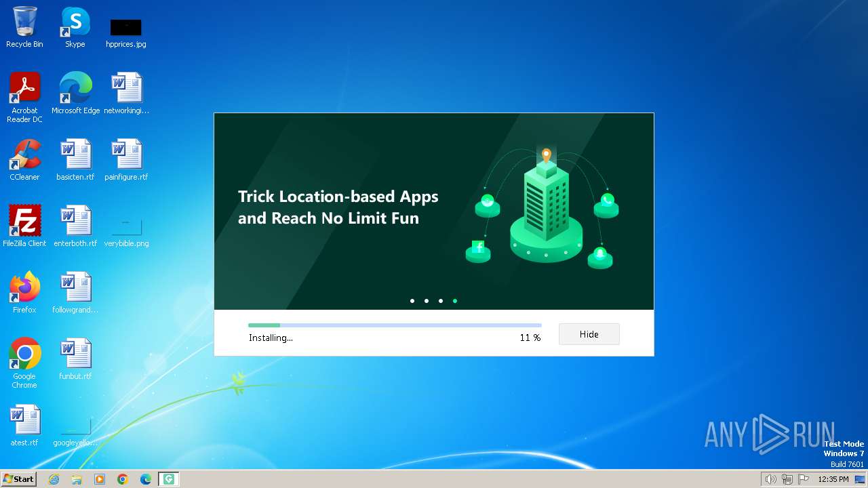Open Windows Explorer folder in taskbar
Image resolution: width=868 pixels, height=488 pixels.
[x=77, y=479]
